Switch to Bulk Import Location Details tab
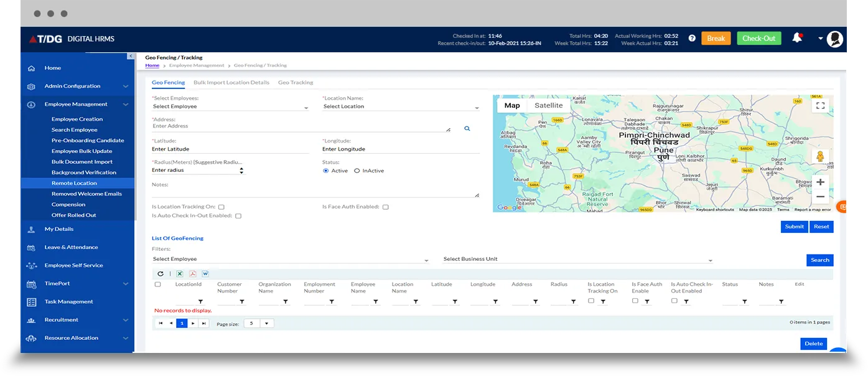 pyautogui.click(x=231, y=82)
